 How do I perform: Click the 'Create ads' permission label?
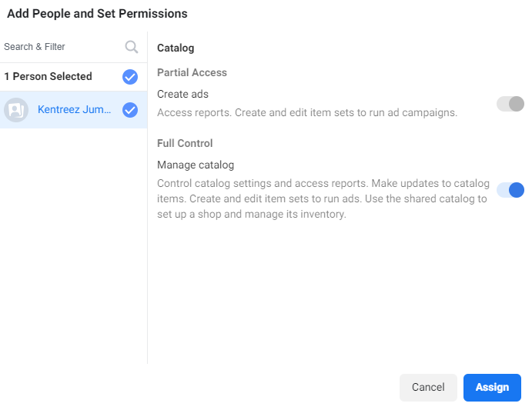182,94
